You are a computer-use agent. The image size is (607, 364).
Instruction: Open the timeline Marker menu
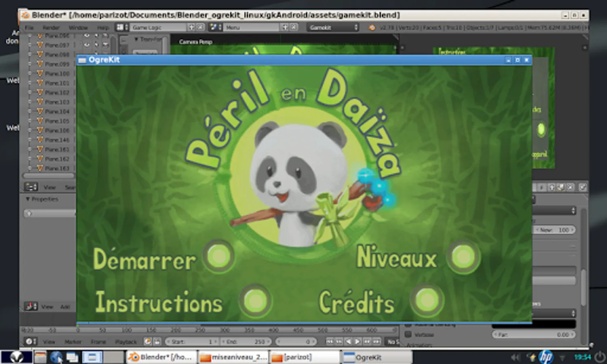tap(73, 342)
